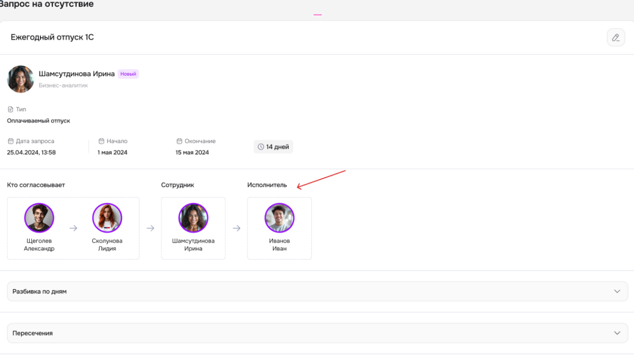
Task: Click the start date 1 мая 2024
Action: point(113,153)
